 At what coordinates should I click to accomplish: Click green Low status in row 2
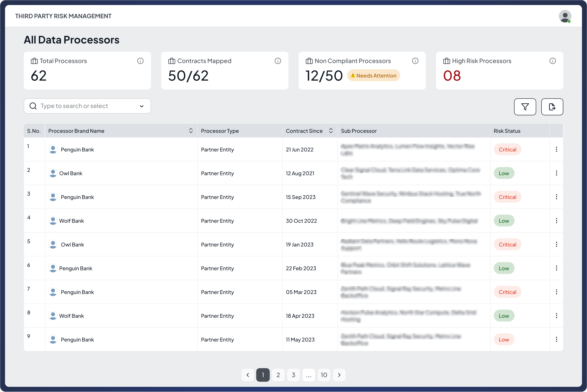pyautogui.click(x=504, y=173)
